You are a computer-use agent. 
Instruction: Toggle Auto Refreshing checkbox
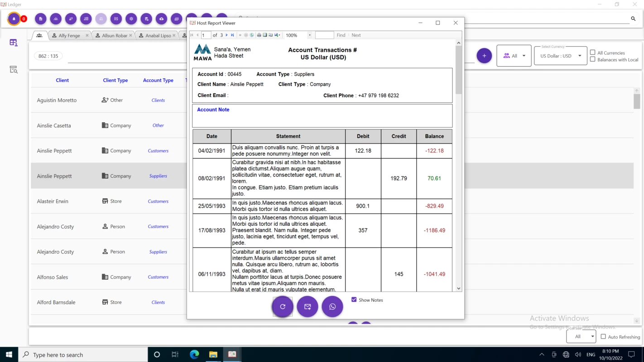(603, 337)
